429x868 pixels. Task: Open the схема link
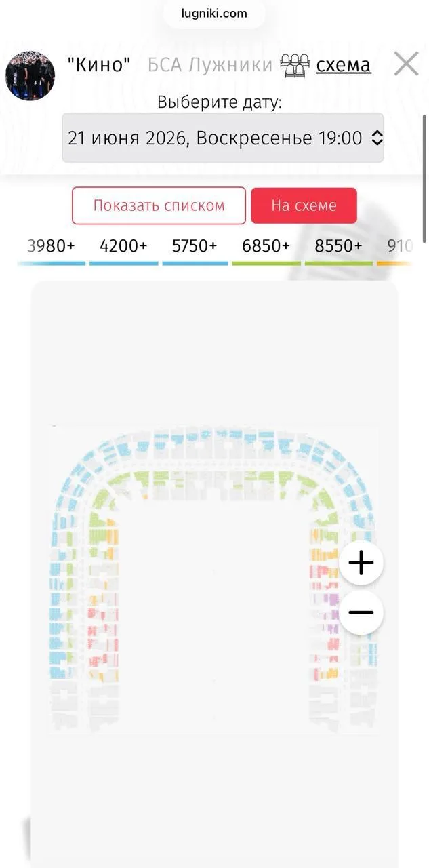[x=344, y=65]
